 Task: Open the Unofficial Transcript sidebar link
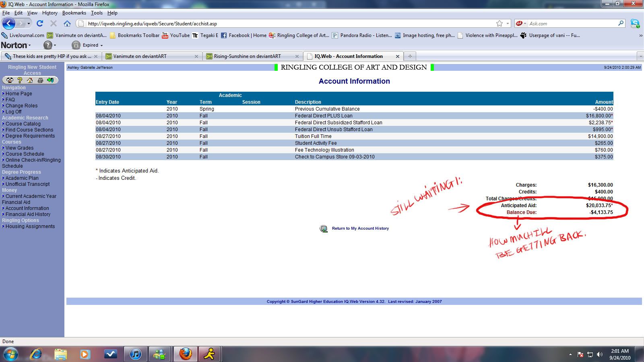click(x=28, y=184)
